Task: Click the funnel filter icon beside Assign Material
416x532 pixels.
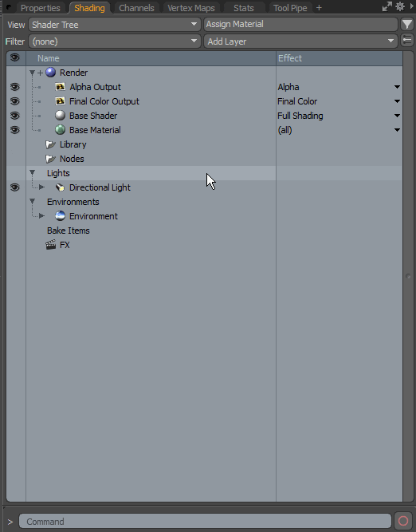Action: pyautogui.click(x=407, y=25)
